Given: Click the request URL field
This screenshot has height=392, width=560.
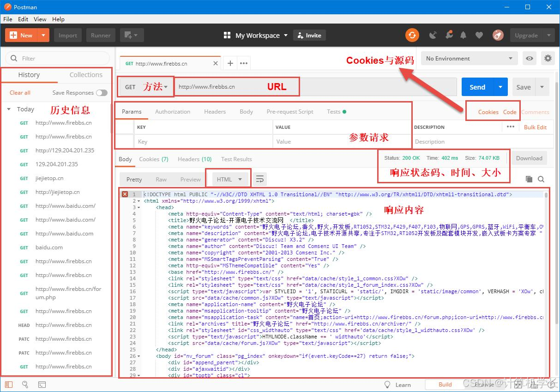Looking at the screenshot, I should click(x=316, y=87).
